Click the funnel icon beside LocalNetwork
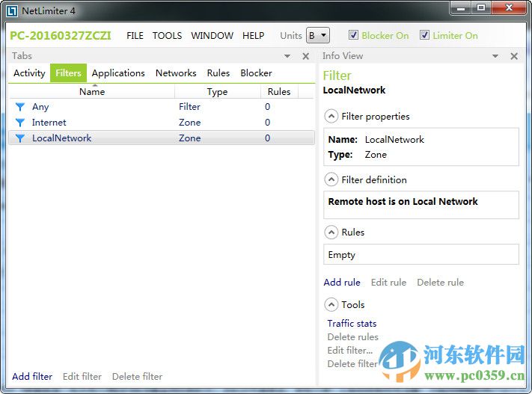Image resolution: width=532 pixels, height=394 pixels. 20,138
